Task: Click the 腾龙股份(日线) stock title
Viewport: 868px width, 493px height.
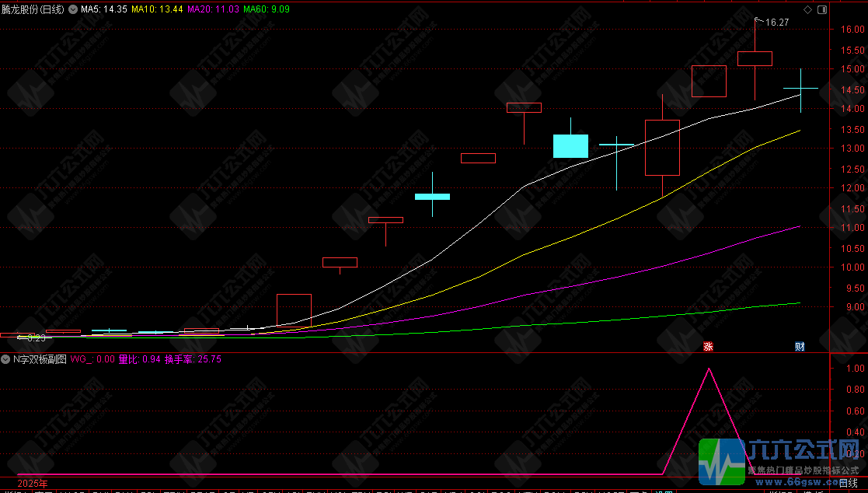Action: [33, 9]
